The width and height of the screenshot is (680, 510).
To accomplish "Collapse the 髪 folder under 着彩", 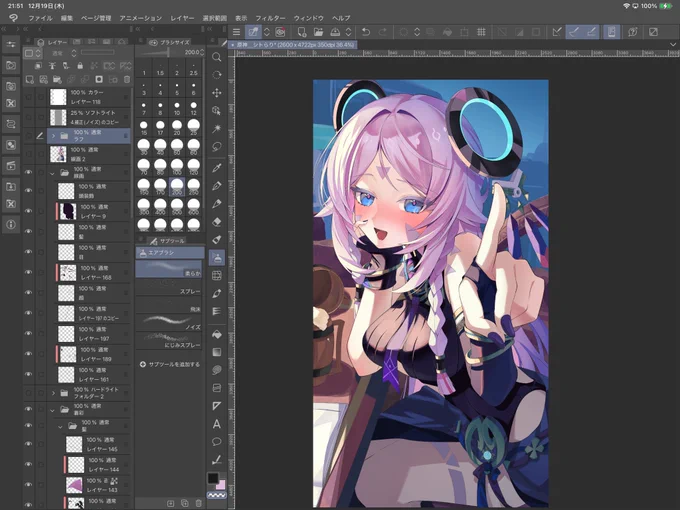I will tap(61, 427).
